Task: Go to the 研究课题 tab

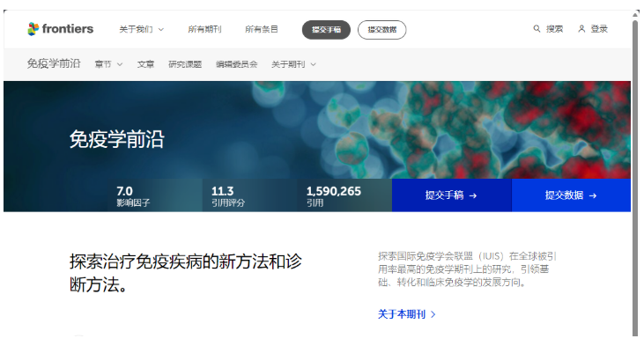Action: pos(185,64)
